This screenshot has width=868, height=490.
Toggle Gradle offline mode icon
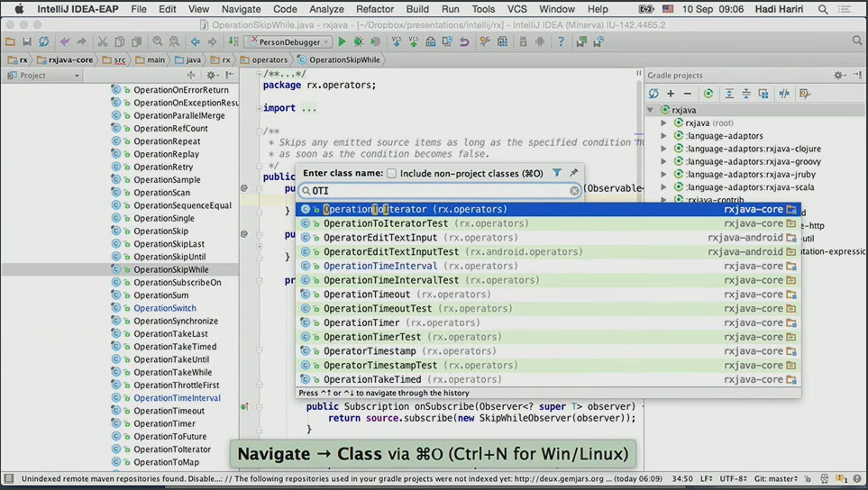(784, 94)
